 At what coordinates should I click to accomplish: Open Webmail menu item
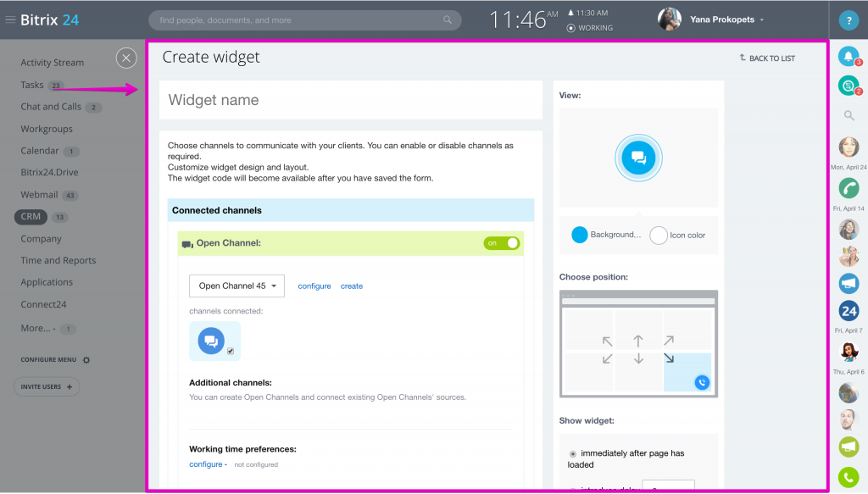[39, 195]
